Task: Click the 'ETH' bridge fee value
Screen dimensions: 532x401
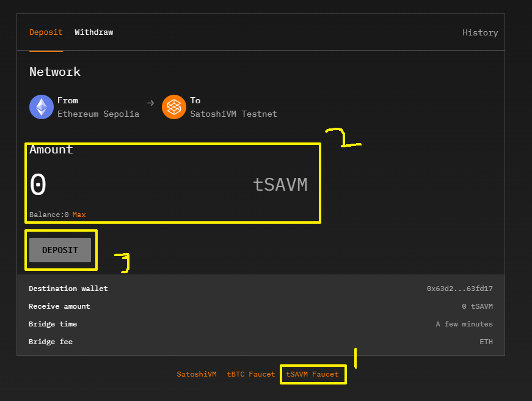Action: [x=486, y=342]
